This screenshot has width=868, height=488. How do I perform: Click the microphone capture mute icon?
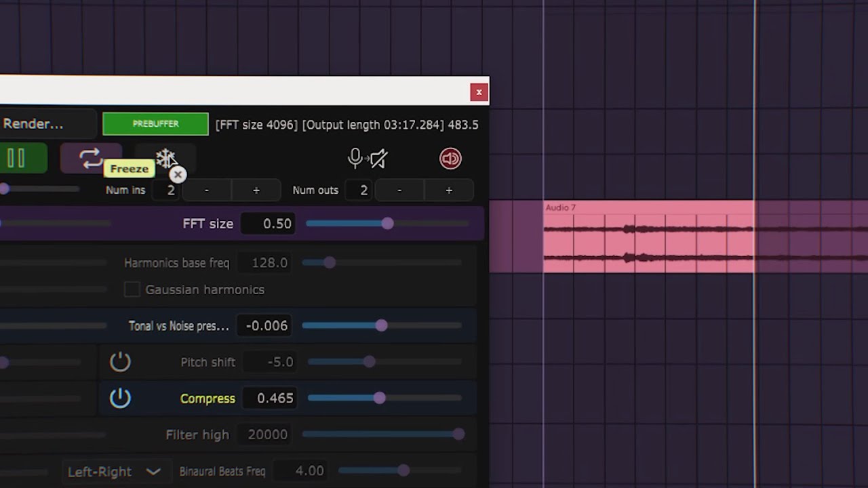pyautogui.click(x=367, y=159)
